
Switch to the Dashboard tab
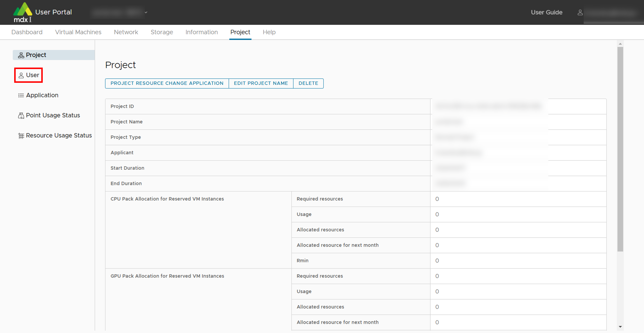[27, 32]
